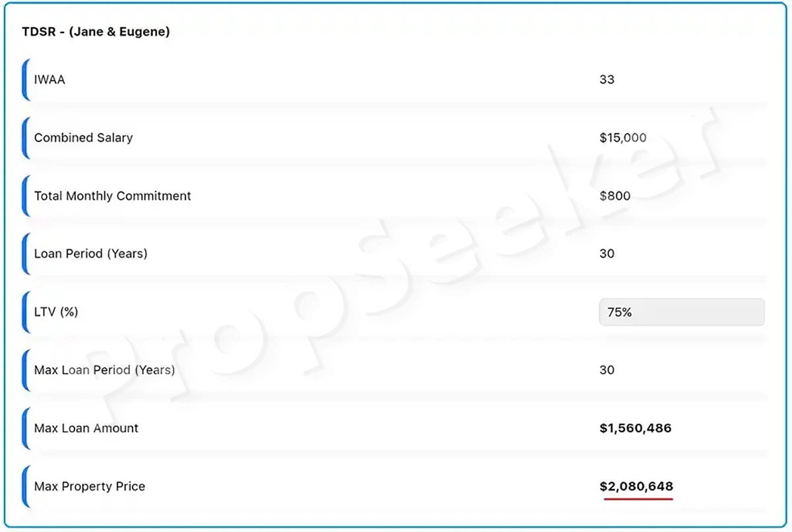Click the LTV (%) input field showing 75%
Screen dimensions: 792x532
point(682,312)
